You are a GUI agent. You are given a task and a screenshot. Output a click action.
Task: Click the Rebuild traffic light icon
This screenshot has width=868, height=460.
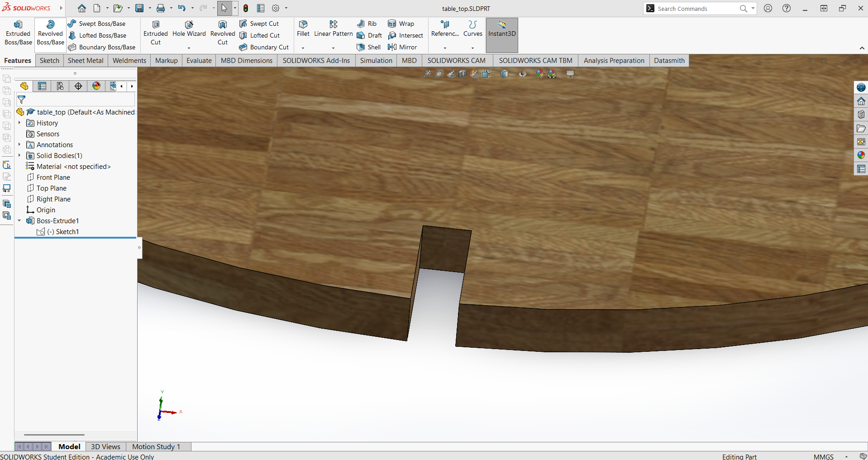pyautogui.click(x=246, y=8)
